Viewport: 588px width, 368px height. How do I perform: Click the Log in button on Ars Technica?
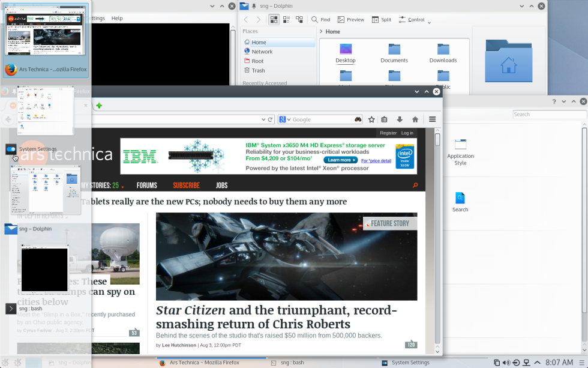tap(407, 133)
